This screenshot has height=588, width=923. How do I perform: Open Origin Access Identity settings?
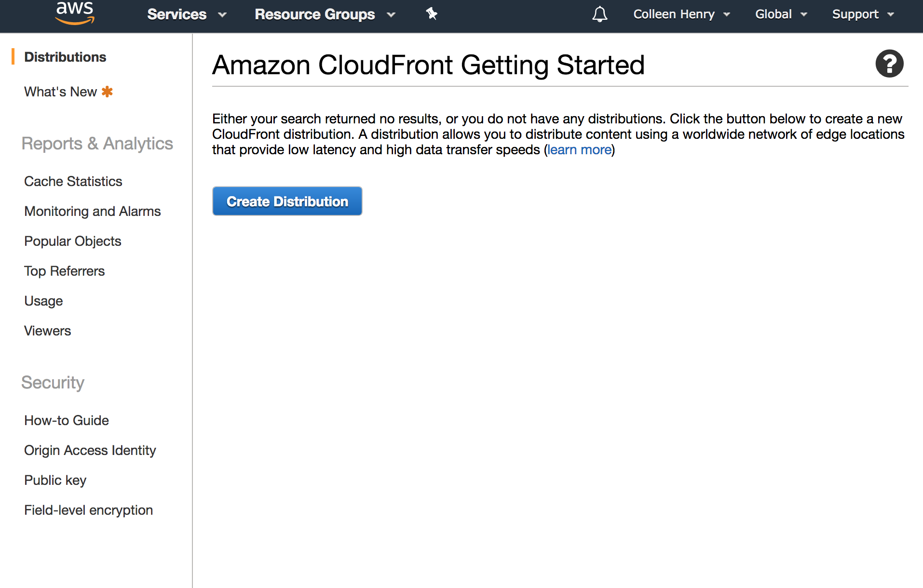[x=90, y=450]
